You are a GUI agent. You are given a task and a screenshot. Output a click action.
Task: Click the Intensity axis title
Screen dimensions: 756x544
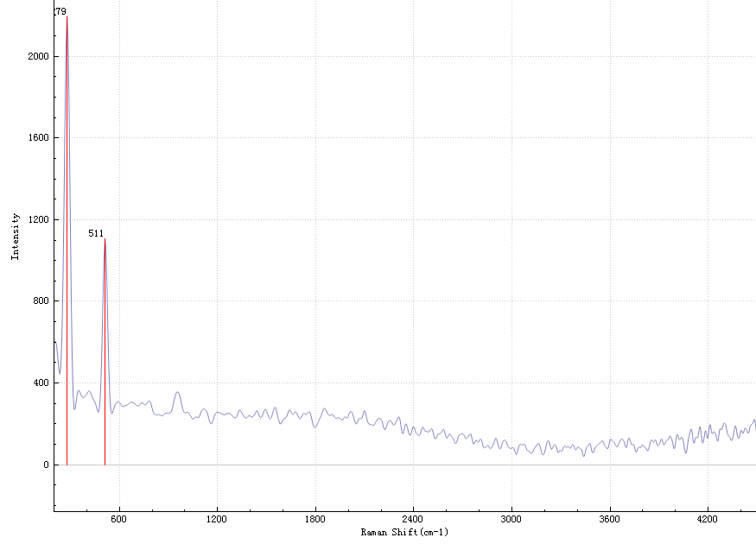point(15,236)
